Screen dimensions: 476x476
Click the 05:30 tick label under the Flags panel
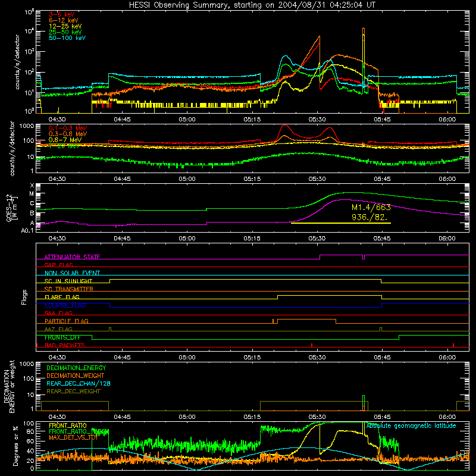[x=317, y=358]
